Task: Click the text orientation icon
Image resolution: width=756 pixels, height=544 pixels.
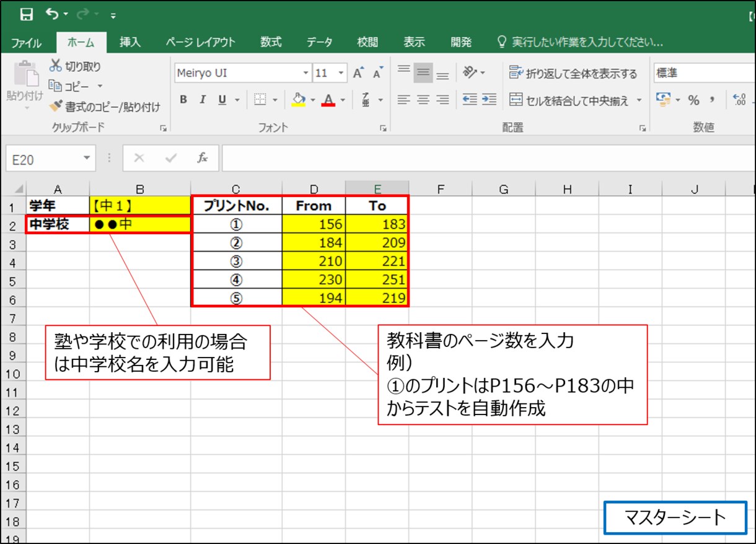Action: pos(469,72)
